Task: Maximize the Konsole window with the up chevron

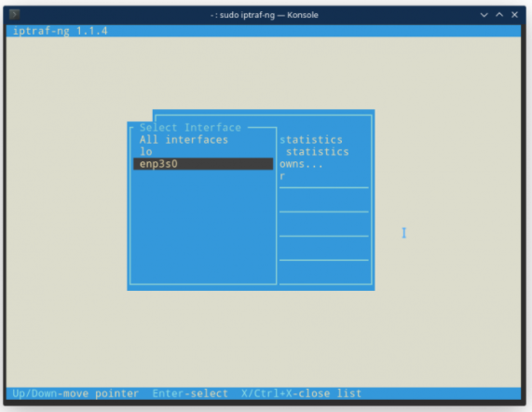Action: coord(499,15)
